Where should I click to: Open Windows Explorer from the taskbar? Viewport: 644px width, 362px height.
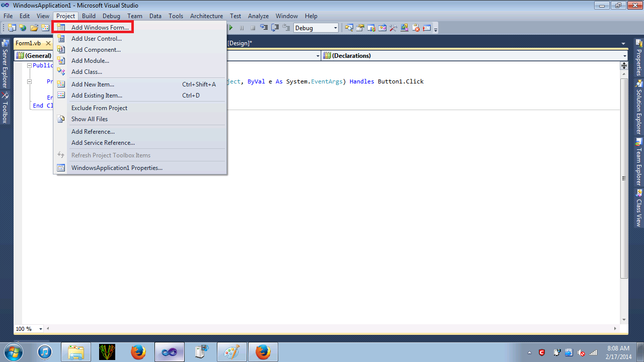pyautogui.click(x=75, y=352)
